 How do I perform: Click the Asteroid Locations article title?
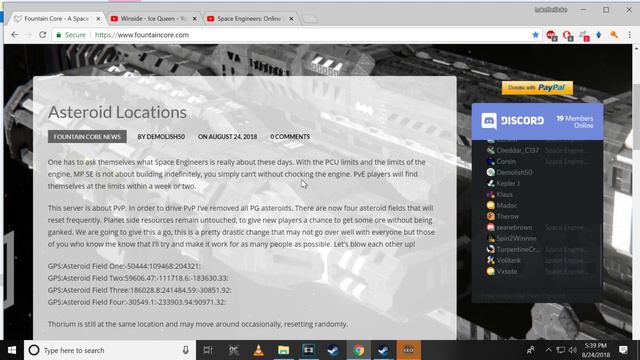[118, 112]
